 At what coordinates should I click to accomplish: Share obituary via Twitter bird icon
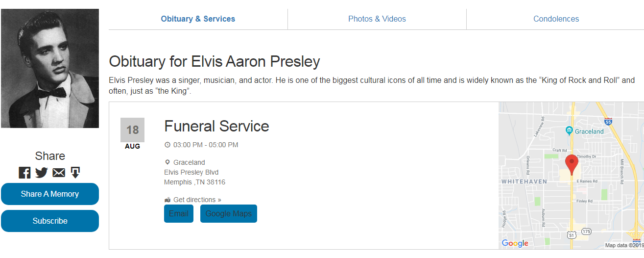tap(42, 173)
